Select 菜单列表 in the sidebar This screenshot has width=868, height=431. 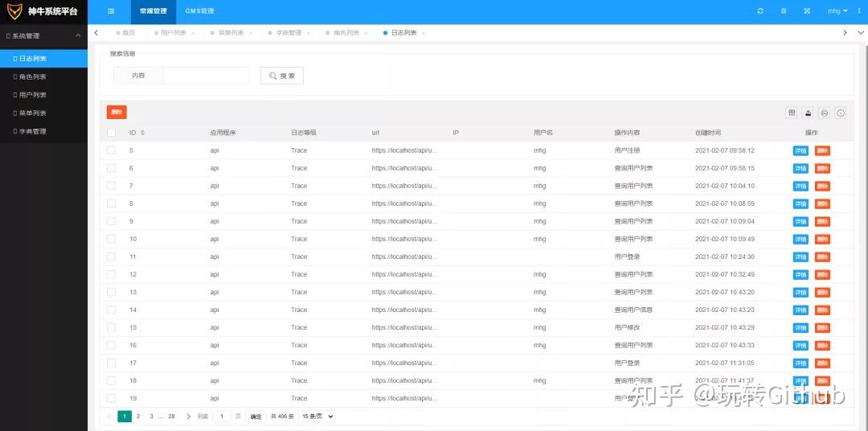click(43, 113)
